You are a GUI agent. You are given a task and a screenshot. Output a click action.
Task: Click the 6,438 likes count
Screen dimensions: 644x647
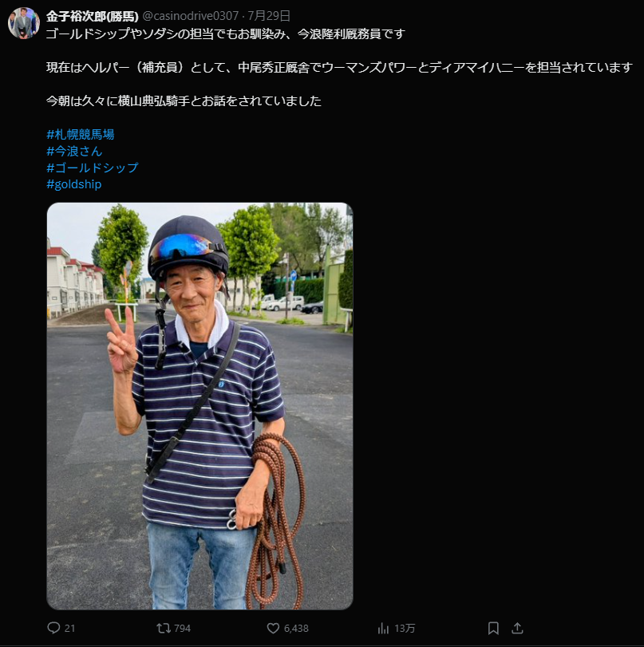click(x=296, y=629)
